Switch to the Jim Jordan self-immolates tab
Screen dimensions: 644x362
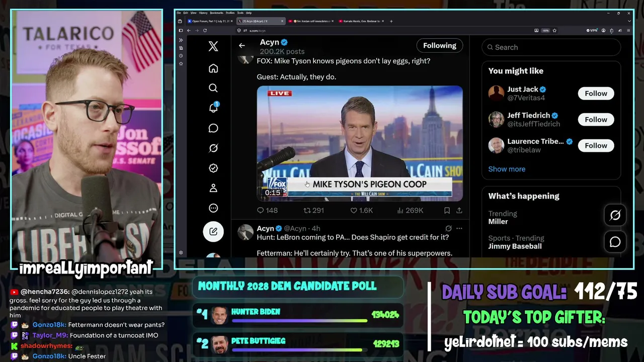point(311,21)
